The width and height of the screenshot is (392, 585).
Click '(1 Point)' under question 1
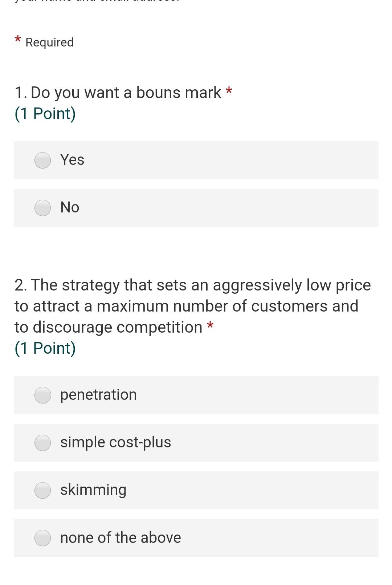click(45, 114)
